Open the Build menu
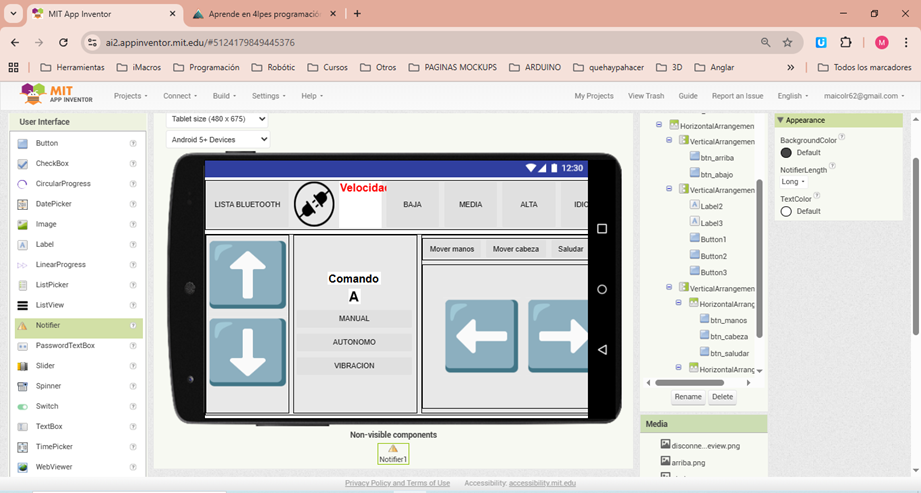 pos(227,96)
